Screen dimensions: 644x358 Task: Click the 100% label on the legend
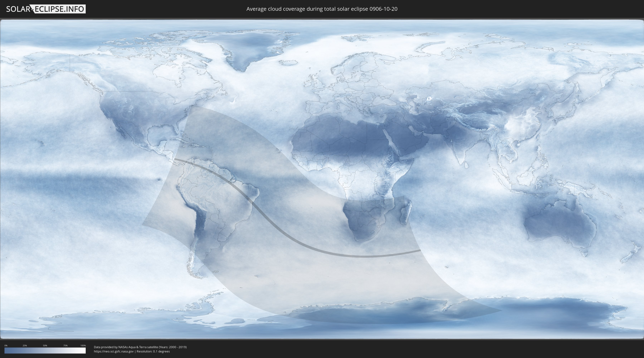[x=83, y=345]
